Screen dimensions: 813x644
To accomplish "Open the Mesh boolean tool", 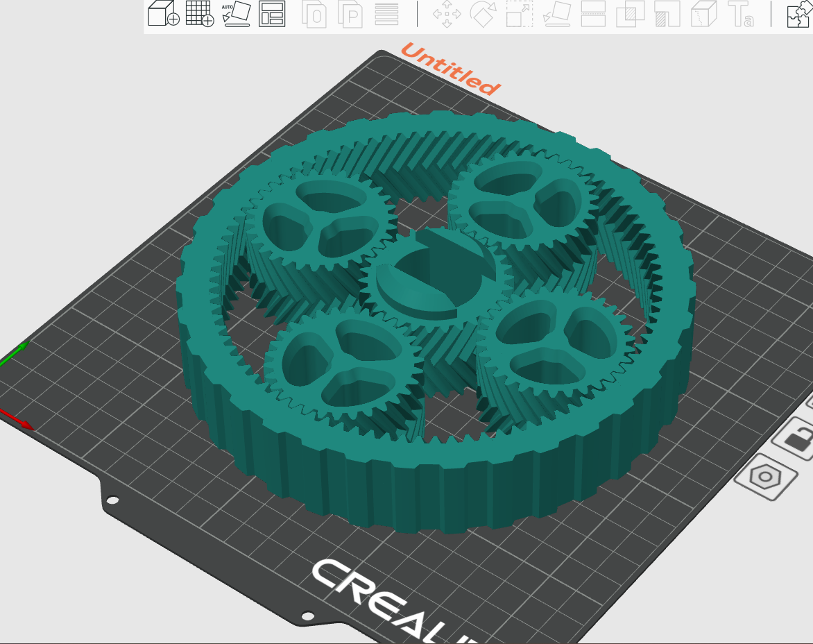I will [630, 14].
